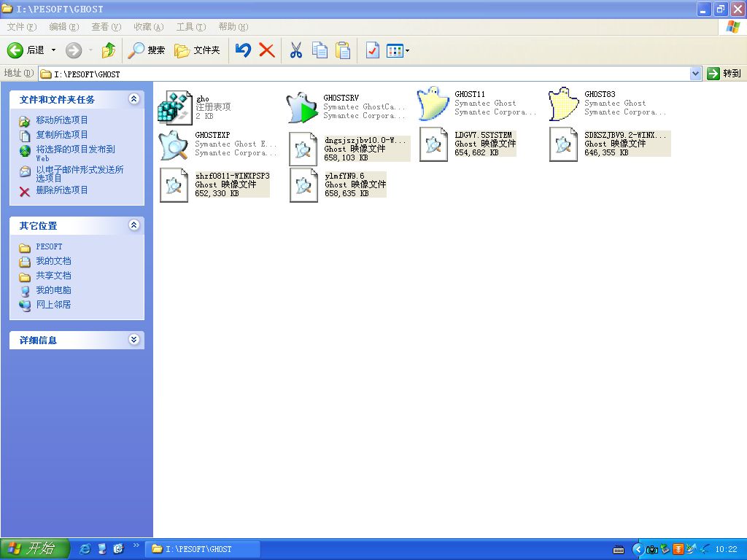Click 将选择的项目发布到 Web link

75,153
